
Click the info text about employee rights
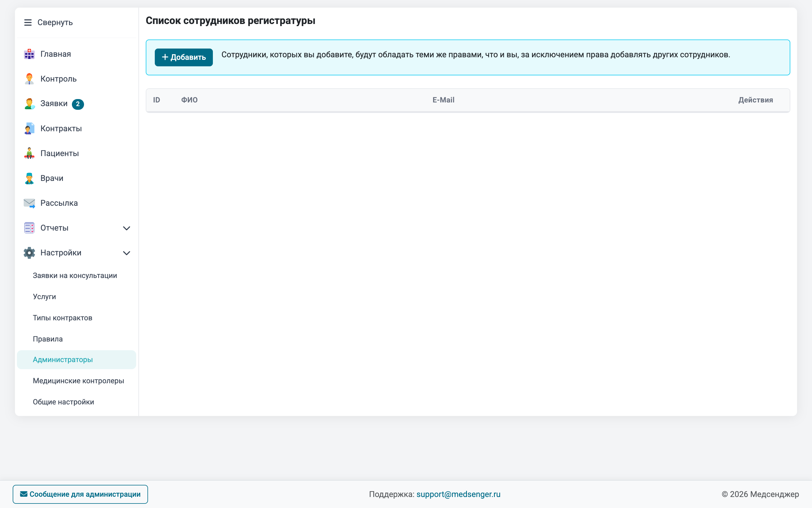(475, 55)
